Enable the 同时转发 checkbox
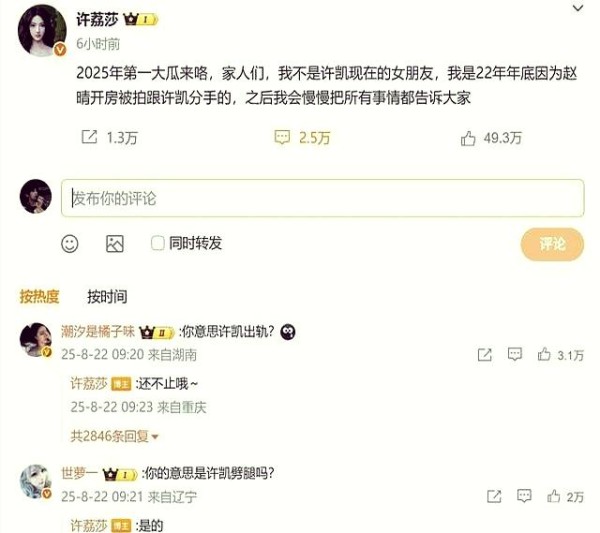The image size is (600, 533). [158, 243]
